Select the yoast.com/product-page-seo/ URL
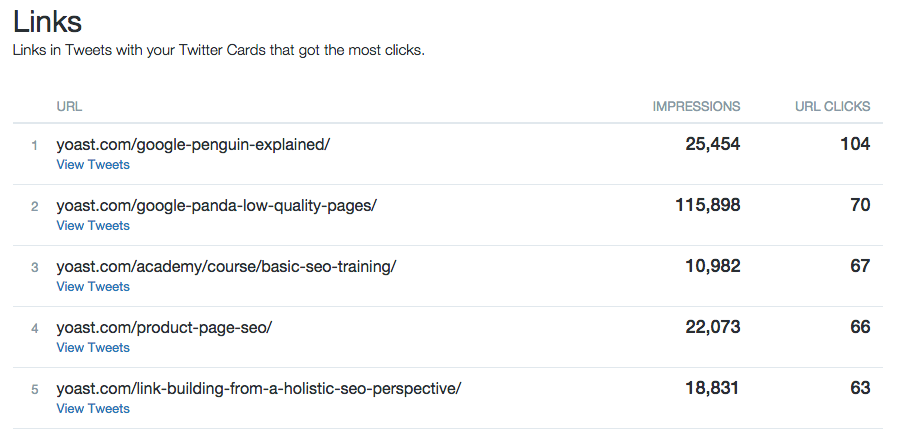This screenshot has width=905, height=437. point(164,328)
